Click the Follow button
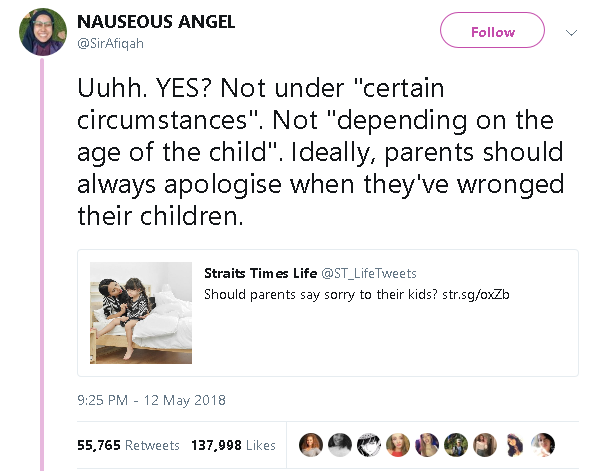The image size is (604, 471). click(x=492, y=32)
